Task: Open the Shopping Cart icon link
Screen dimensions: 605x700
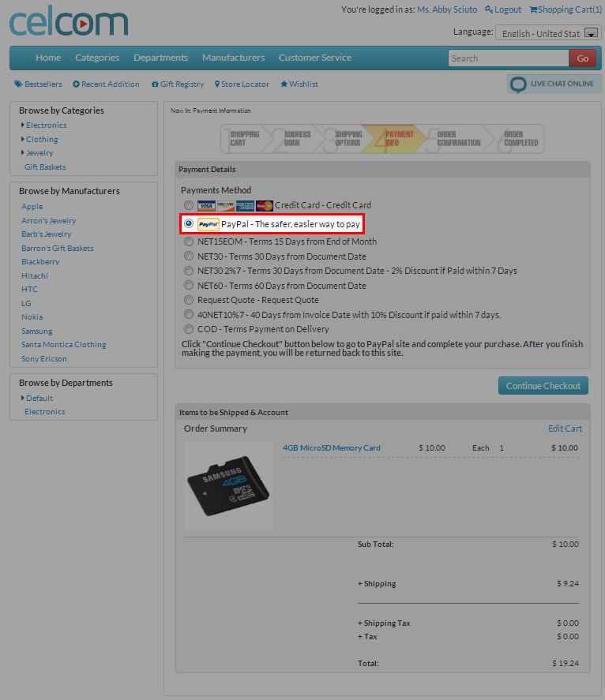Action: 533,9
